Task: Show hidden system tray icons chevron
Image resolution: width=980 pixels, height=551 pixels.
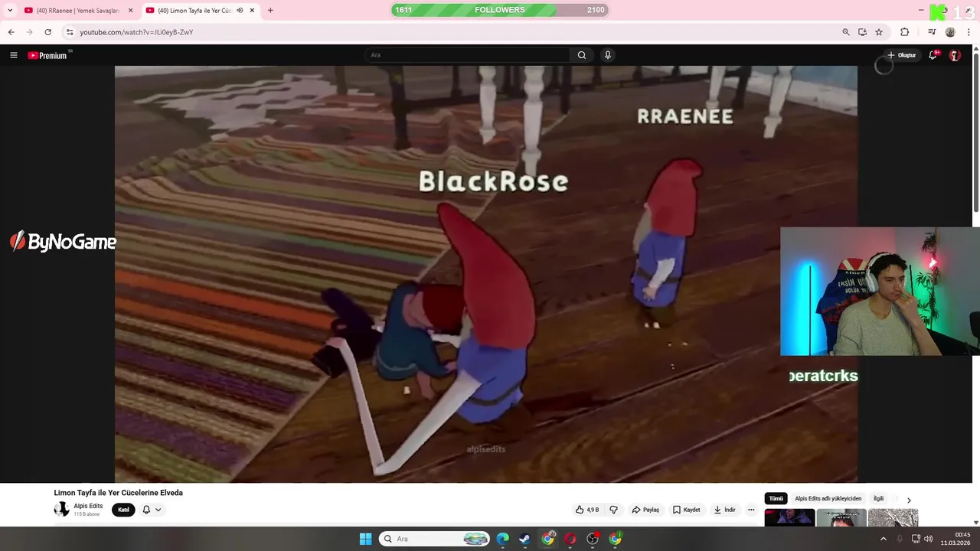Action: (883, 539)
